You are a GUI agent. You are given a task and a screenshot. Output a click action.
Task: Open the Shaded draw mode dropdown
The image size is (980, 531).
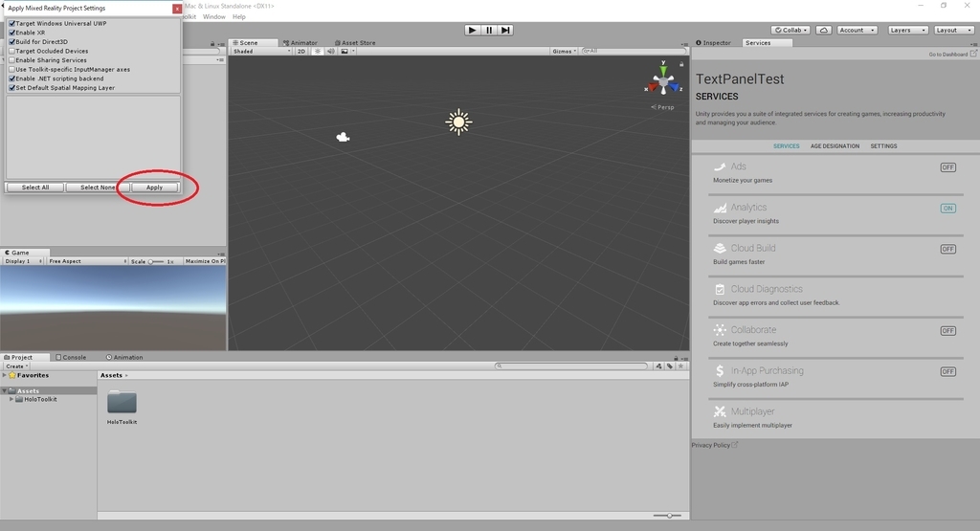261,52
